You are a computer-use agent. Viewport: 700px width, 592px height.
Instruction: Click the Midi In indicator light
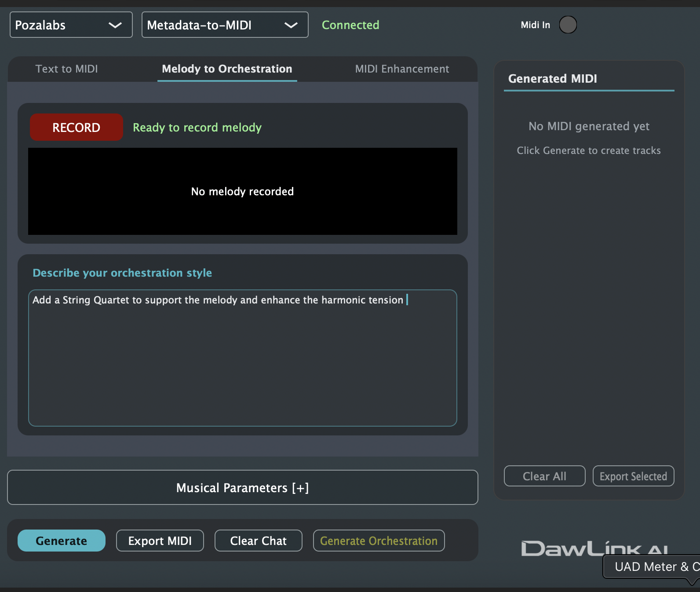(x=568, y=25)
